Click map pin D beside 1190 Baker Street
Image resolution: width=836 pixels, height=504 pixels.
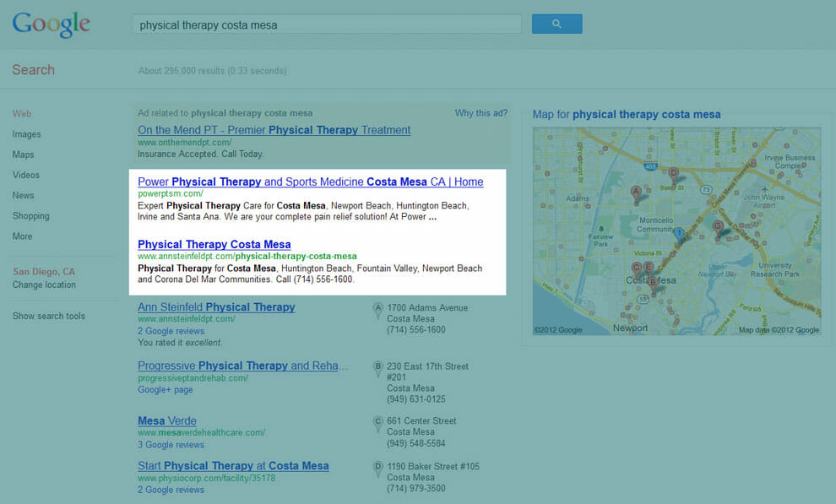(x=378, y=469)
